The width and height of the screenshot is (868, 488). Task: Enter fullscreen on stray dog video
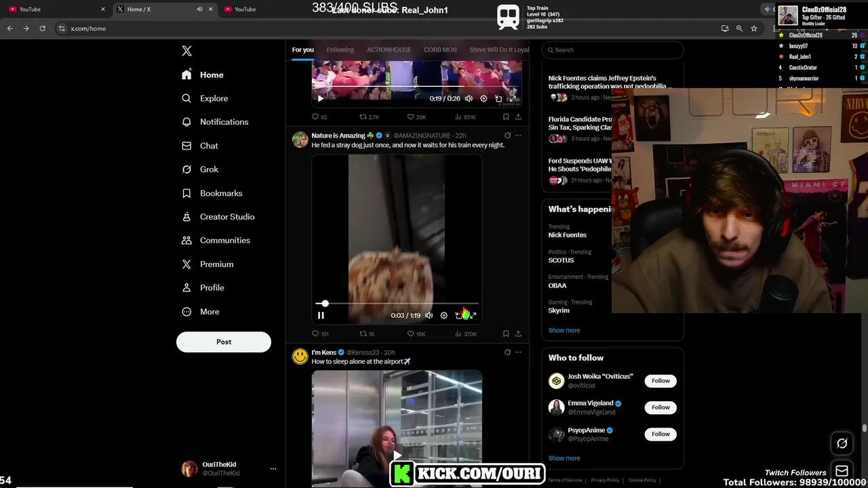point(473,315)
